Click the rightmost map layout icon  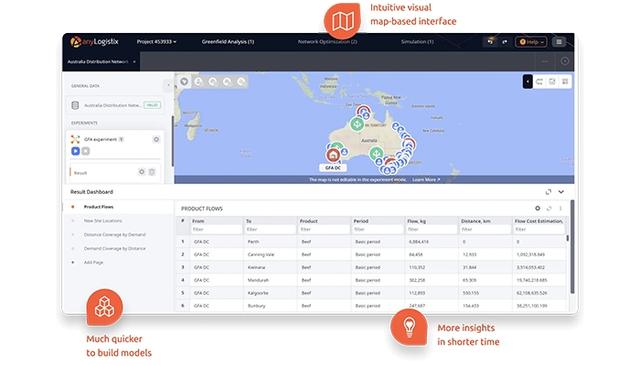coord(565,82)
